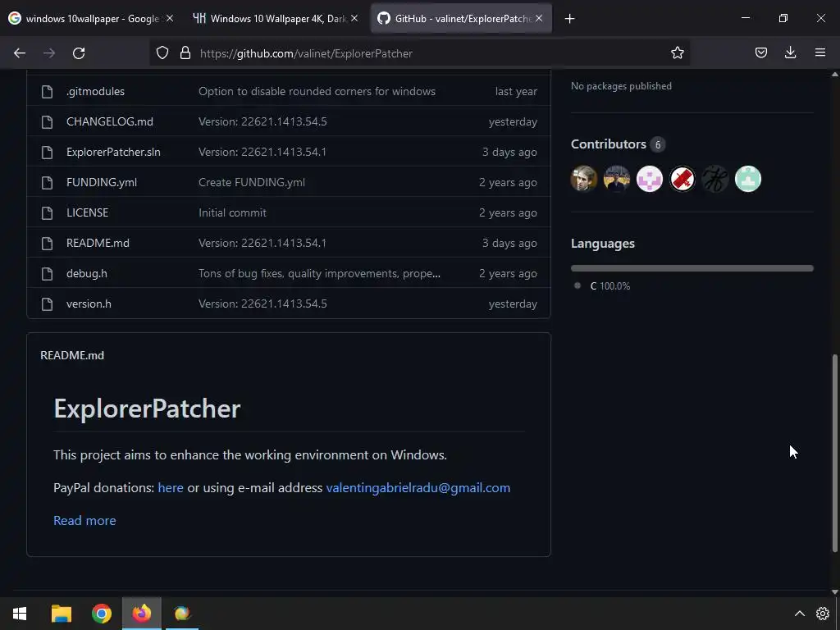Click file icon beside ExplorerPatcher.sln
Viewport: 840px width, 630px height.
(47, 152)
